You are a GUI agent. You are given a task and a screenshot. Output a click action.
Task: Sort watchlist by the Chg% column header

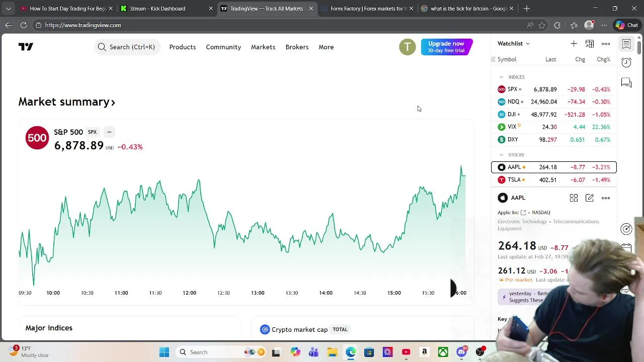pos(603,59)
